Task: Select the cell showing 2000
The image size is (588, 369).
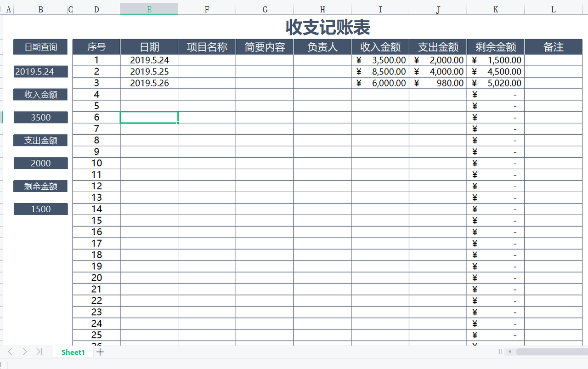Action: click(x=40, y=163)
